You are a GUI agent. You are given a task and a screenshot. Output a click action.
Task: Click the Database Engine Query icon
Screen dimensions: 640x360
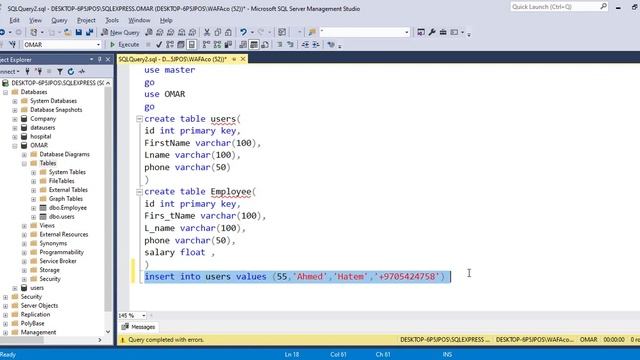[149, 32]
